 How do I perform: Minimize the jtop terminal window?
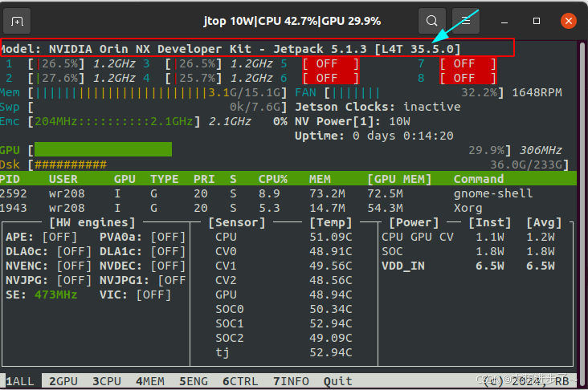(x=504, y=22)
